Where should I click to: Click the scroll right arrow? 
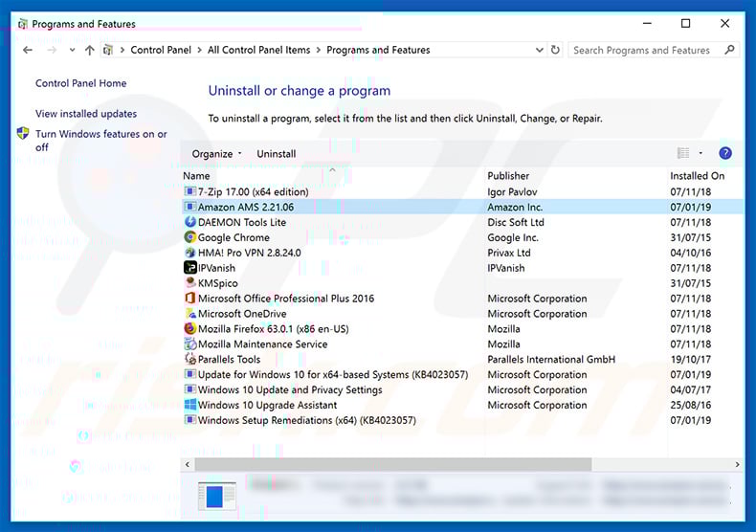[737, 464]
